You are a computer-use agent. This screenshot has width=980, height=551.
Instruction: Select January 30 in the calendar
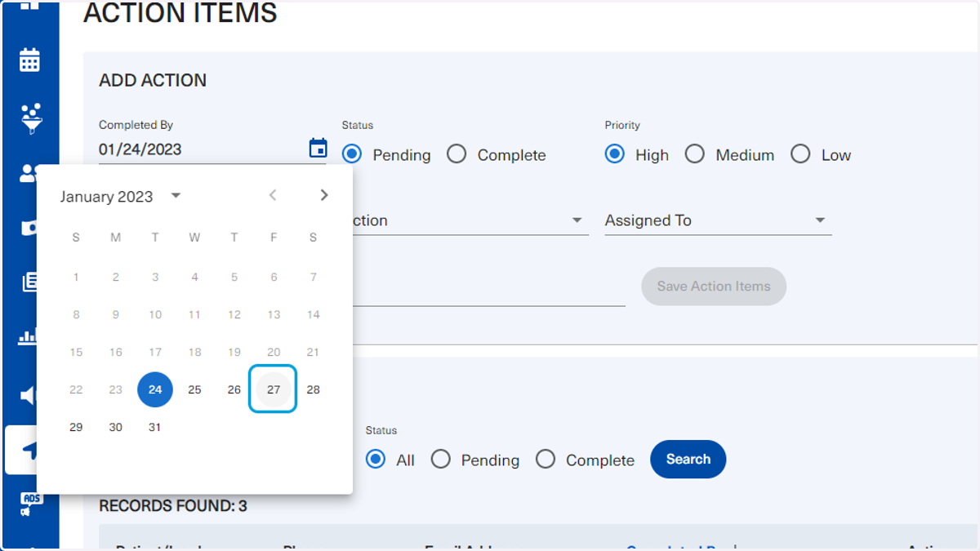click(116, 427)
